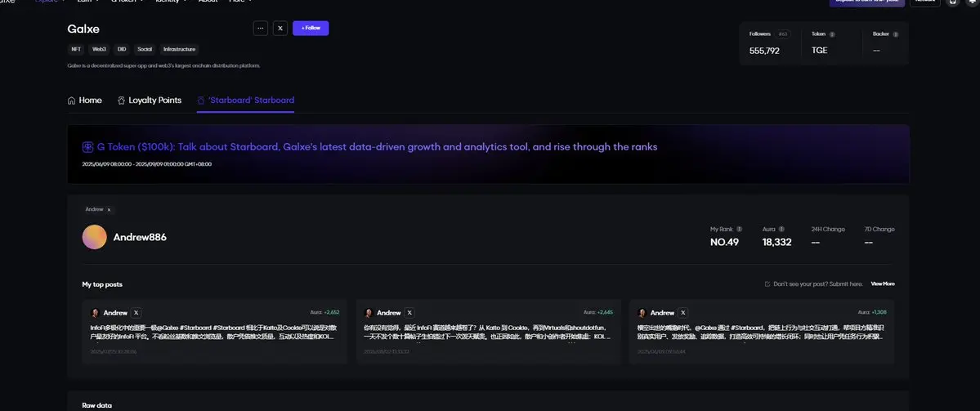Image resolution: width=980 pixels, height=411 pixels.
Task: Open the post starting "横空出世的黑旗时代"
Action: click(761, 332)
